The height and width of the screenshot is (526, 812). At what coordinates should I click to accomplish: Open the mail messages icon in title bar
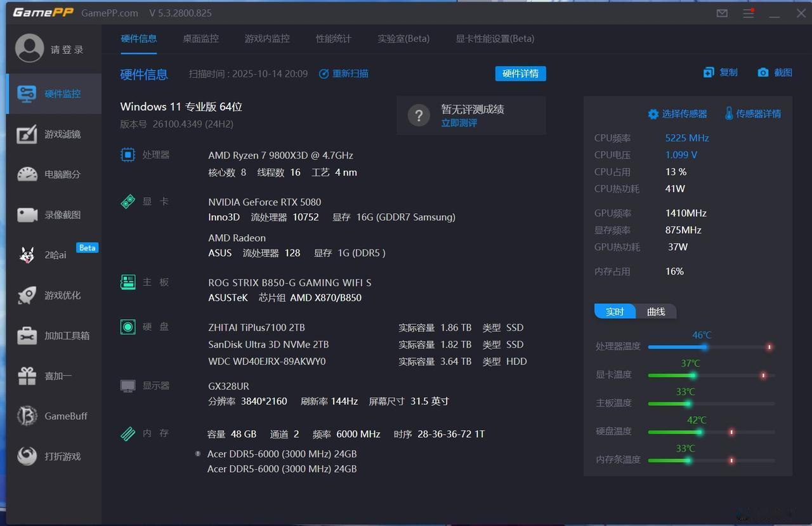(x=722, y=13)
